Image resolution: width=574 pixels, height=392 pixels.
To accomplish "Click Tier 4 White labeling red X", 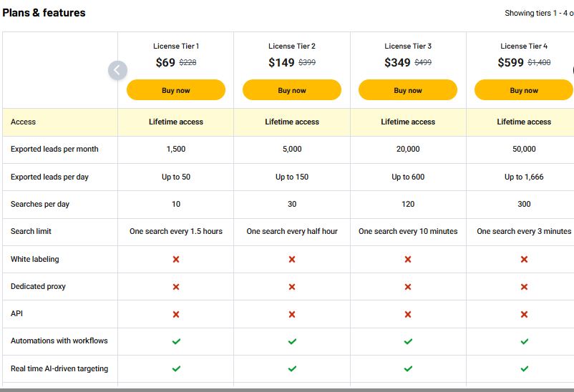I will point(524,259).
